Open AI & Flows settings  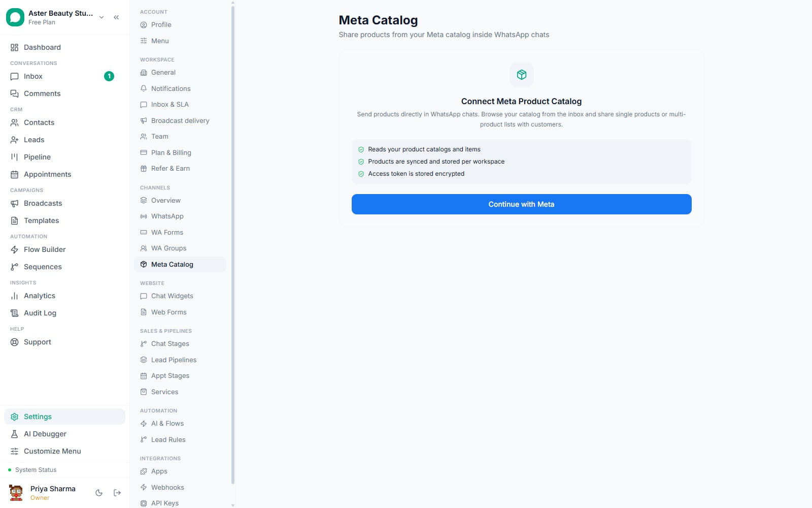pos(180,424)
